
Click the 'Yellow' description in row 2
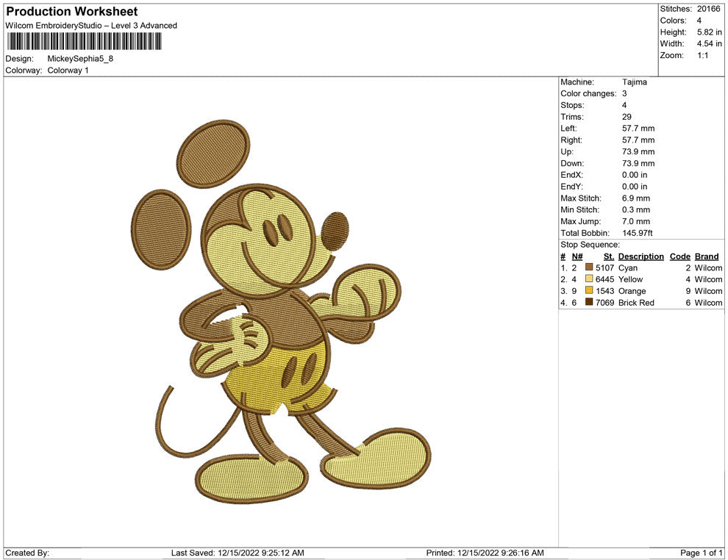click(630, 279)
